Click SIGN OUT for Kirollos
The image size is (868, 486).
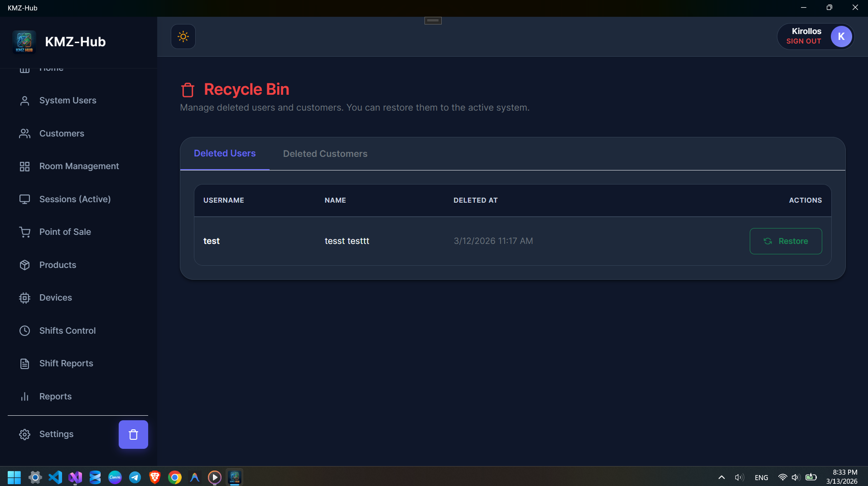pos(804,41)
